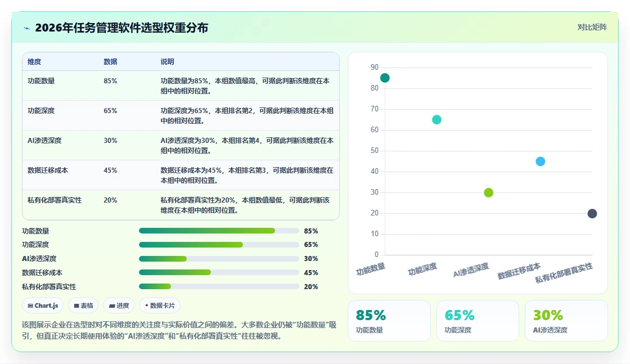Click the blue 数据迁移成本 data point
The image size is (630, 364).
click(x=541, y=161)
